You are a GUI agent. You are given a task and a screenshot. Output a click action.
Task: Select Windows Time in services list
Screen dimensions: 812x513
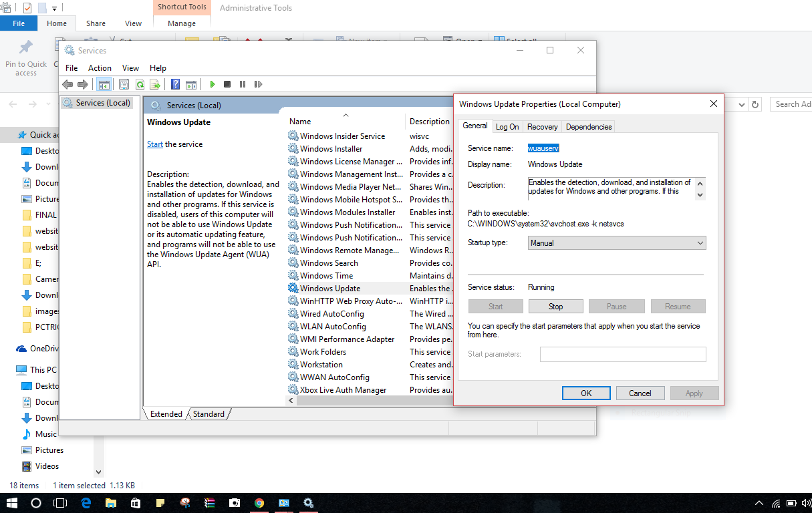(x=326, y=276)
